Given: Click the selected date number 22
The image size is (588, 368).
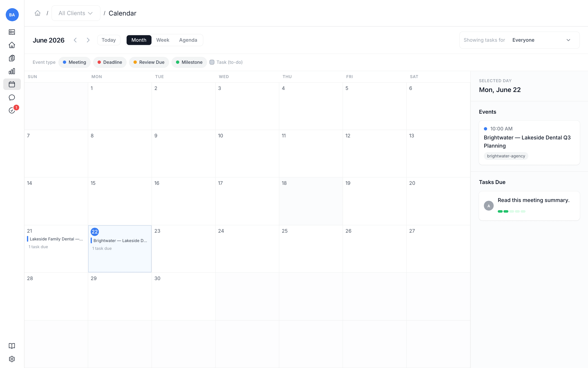Looking at the screenshot, I should point(95,232).
